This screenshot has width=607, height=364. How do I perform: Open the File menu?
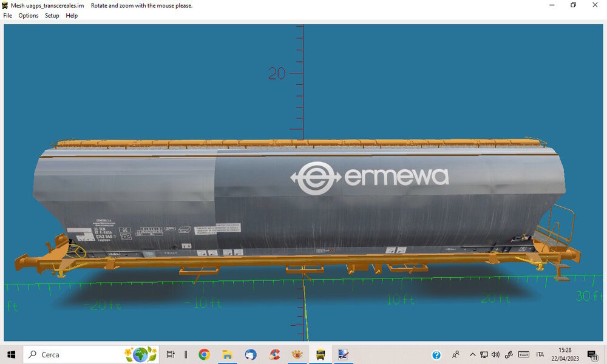pos(7,16)
